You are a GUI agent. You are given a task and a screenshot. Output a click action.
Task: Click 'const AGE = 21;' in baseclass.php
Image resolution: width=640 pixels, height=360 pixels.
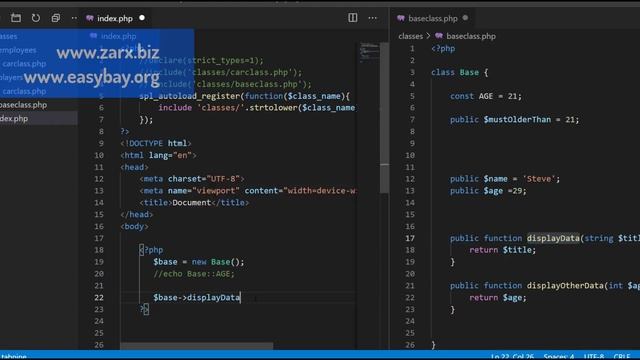click(x=486, y=96)
